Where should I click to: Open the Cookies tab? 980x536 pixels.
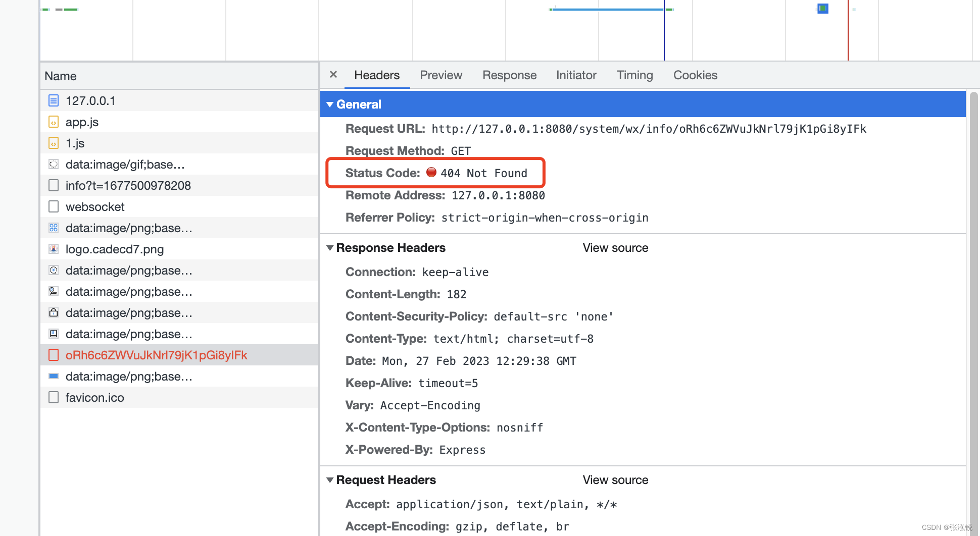(x=695, y=75)
